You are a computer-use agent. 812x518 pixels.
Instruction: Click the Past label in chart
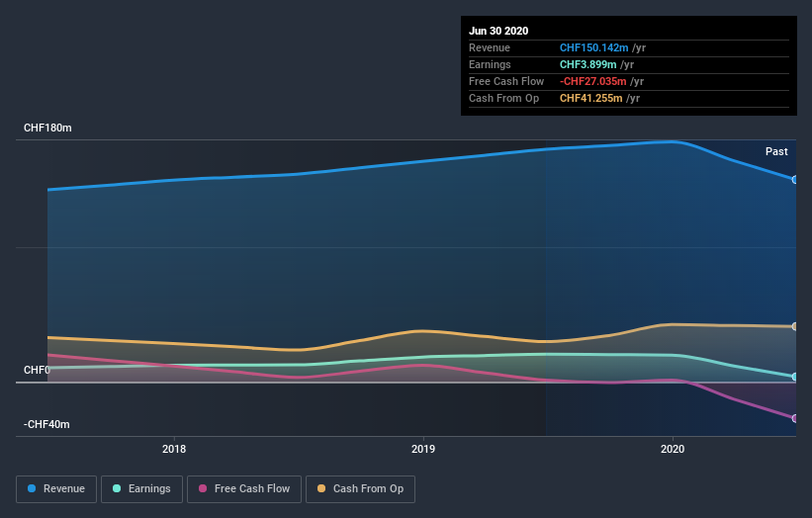click(x=776, y=151)
